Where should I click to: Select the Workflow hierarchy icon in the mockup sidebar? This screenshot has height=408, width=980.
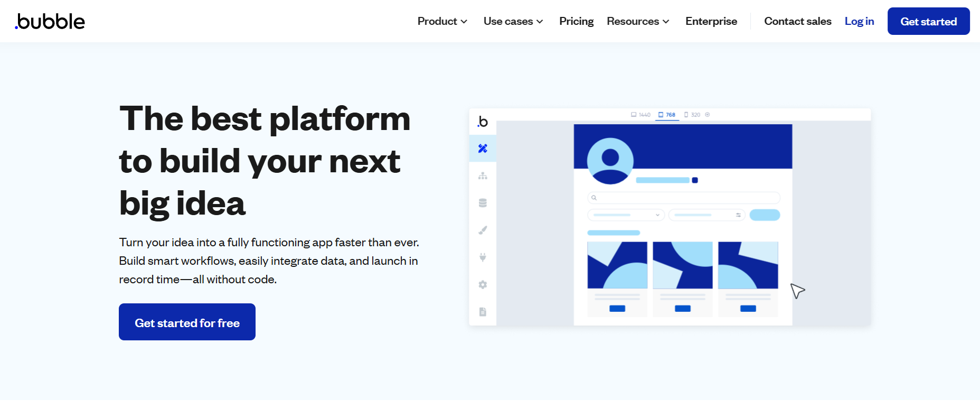(x=483, y=176)
